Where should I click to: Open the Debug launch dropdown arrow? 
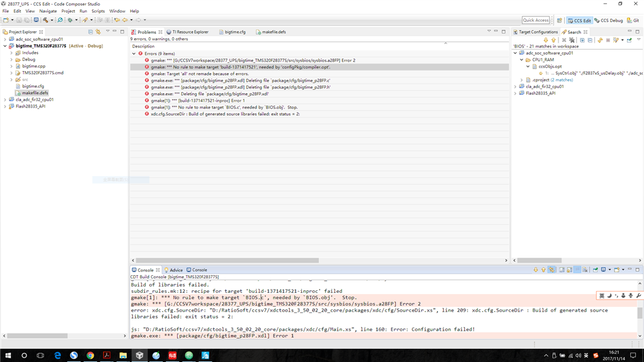click(76, 19)
